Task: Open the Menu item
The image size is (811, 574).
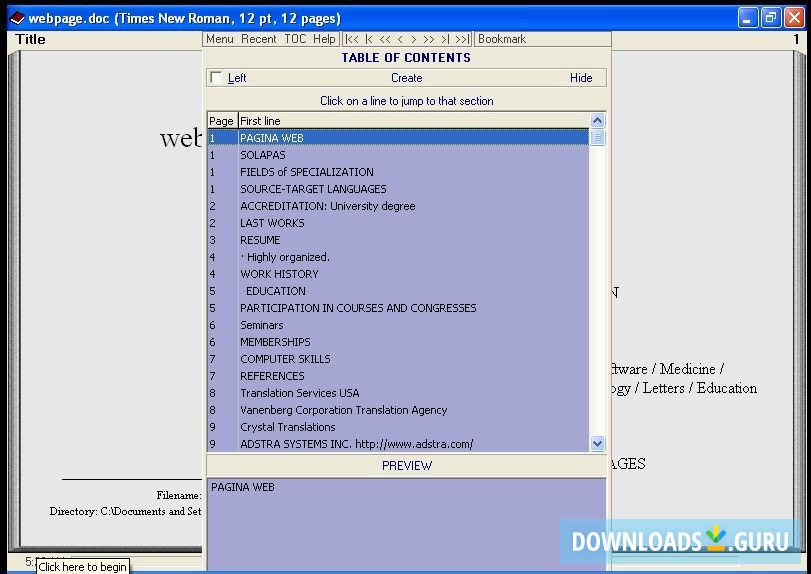Action: (x=220, y=39)
